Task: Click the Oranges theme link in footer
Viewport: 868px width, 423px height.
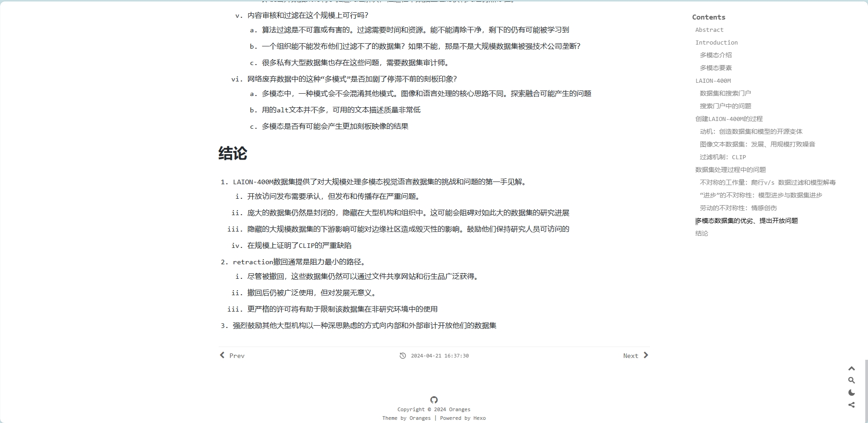Action: [x=420, y=418]
